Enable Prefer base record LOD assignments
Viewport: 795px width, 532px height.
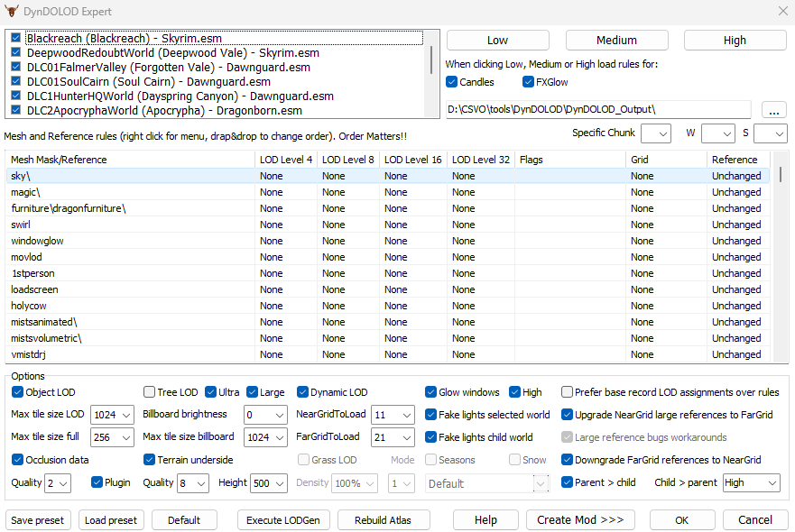[567, 391]
